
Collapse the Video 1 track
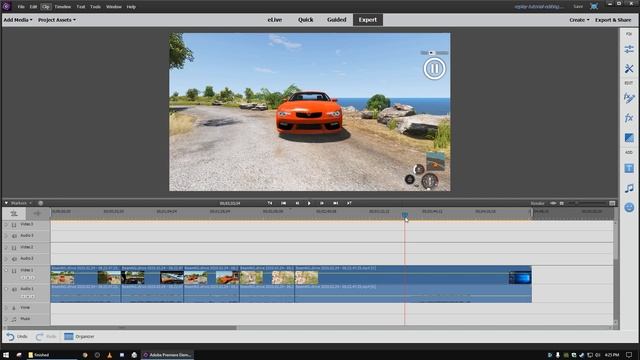pos(6,270)
